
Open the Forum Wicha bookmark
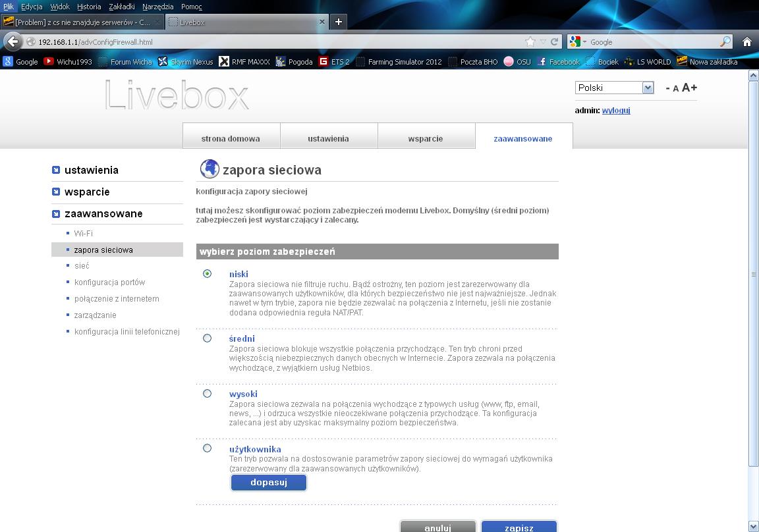(x=125, y=61)
